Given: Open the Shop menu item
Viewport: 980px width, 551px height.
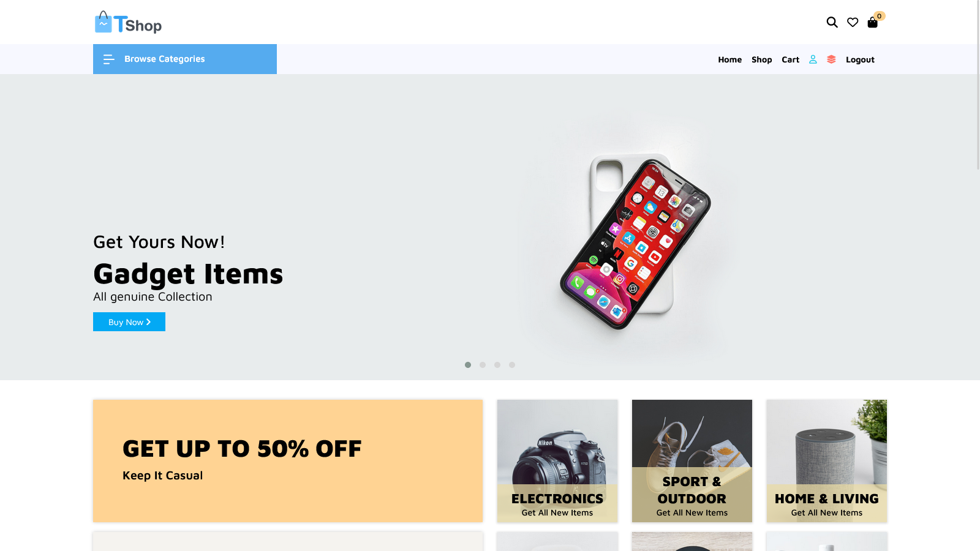Looking at the screenshot, I should tap(762, 60).
